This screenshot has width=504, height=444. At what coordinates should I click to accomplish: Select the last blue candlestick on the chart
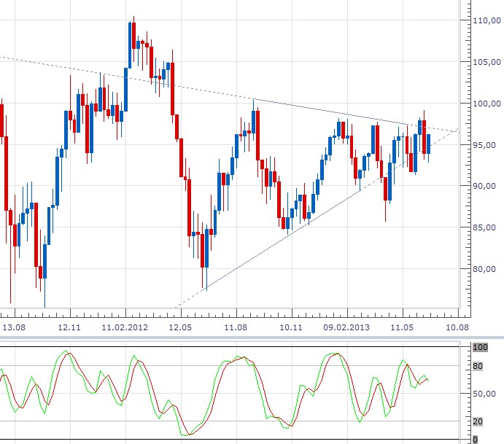point(428,144)
